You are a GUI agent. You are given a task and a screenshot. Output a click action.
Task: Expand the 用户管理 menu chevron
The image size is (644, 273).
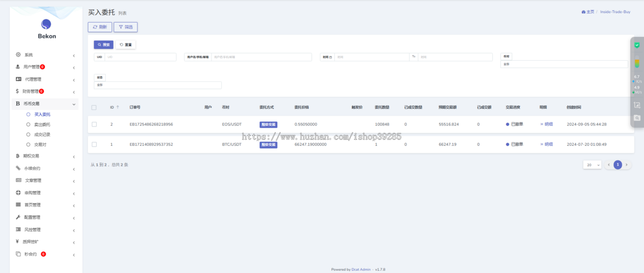tap(74, 67)
